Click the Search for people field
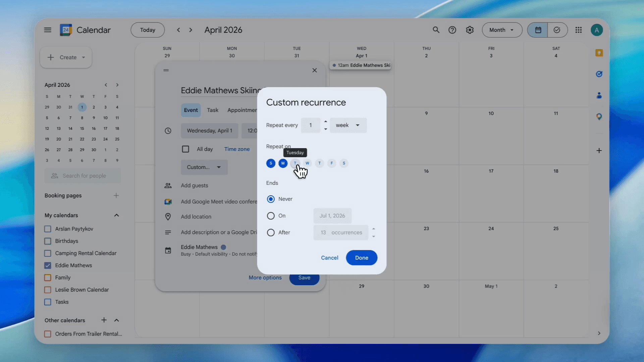The height and width of the screenshot is (362, 644). point(83,176)
